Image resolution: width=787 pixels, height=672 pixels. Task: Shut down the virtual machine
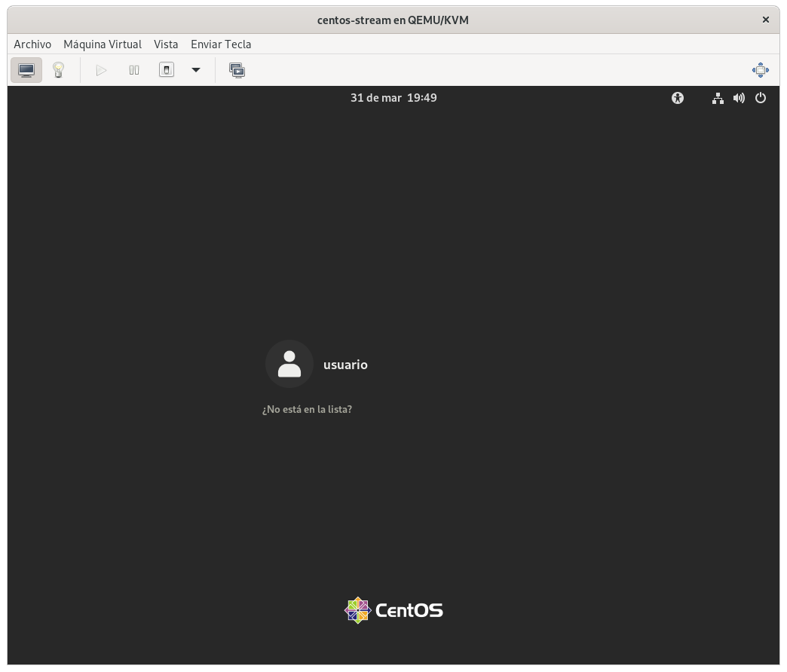point(167,70)
